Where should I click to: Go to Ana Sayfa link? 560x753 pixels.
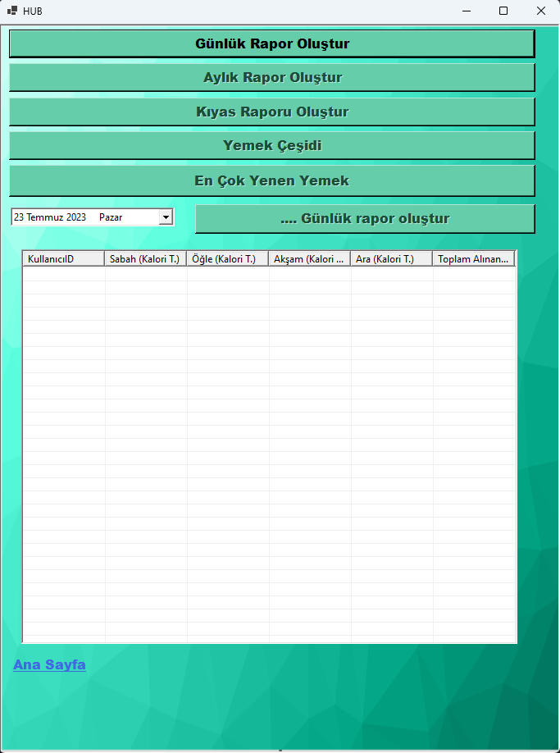49,664
